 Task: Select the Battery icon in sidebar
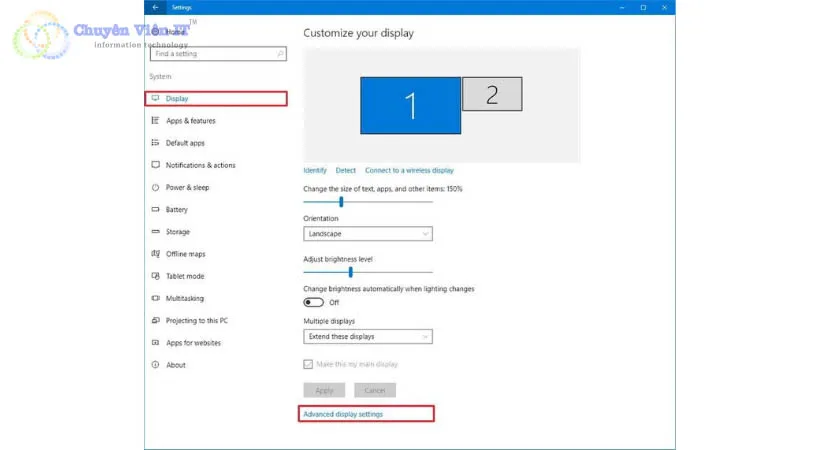(155, 210)
